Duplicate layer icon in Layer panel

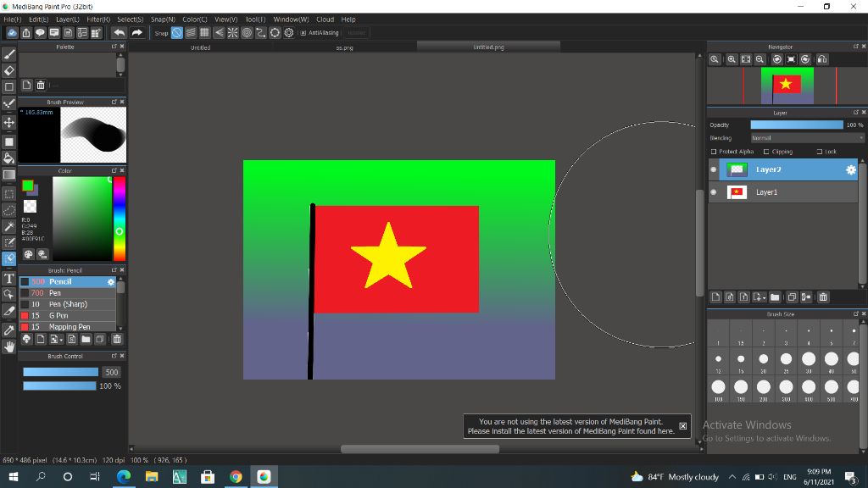(x=792, y=297)
